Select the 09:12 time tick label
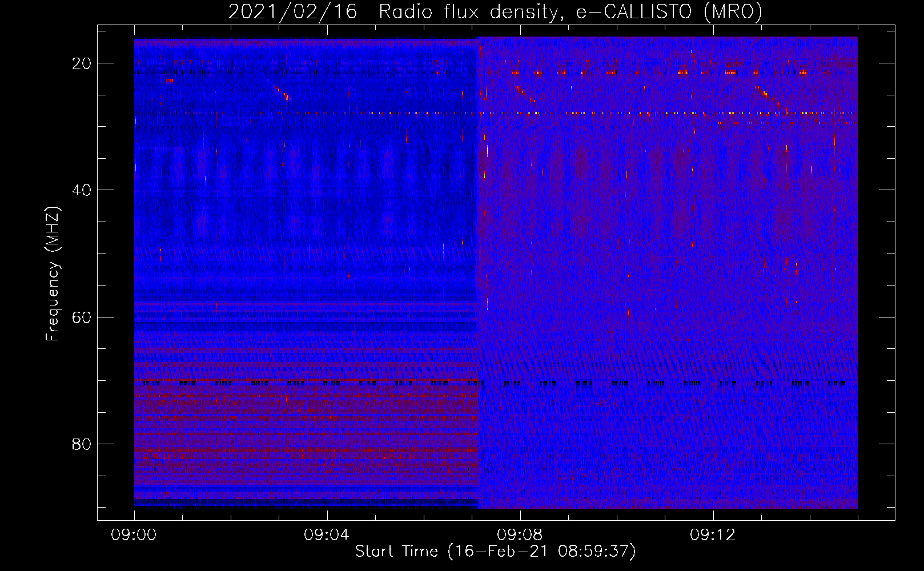The width and height of the screenshot is (924, 571). pos(713,535)
